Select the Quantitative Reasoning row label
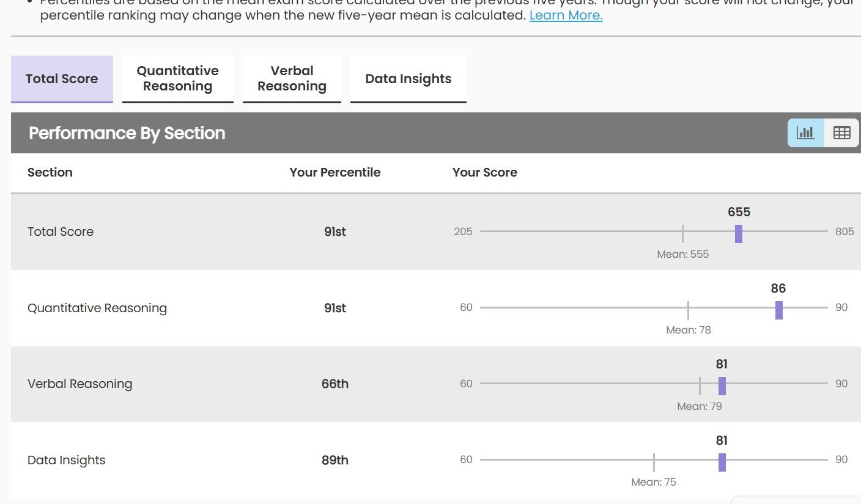Viewport: 861px width, 504px height. [97, 308]
